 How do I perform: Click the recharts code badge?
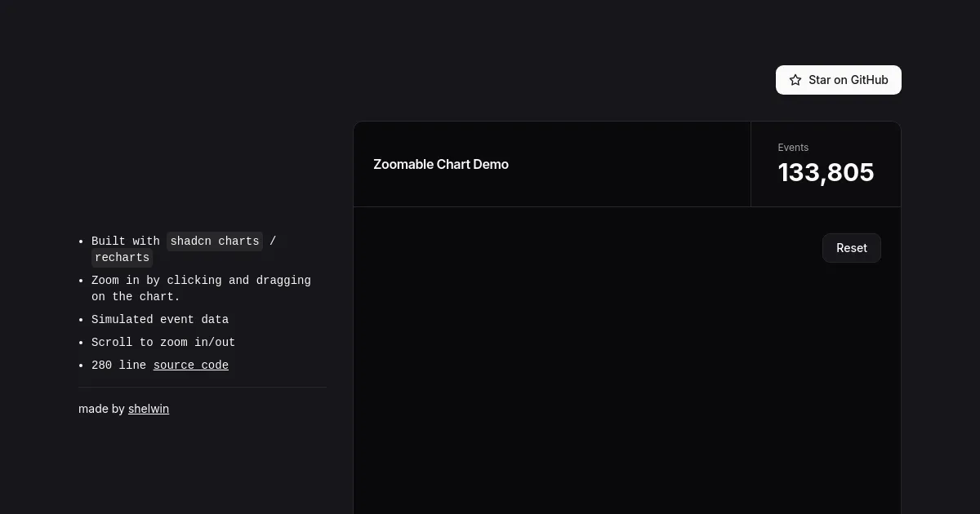[122, 258]
